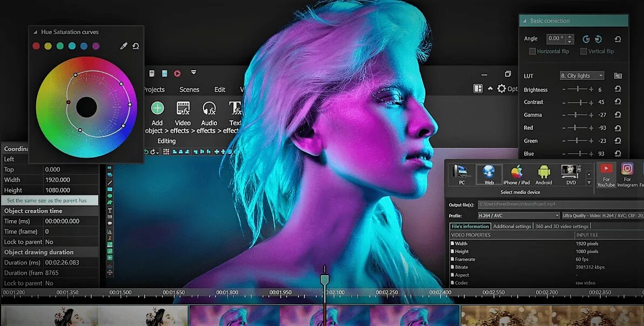Rotate 90 degrees clockwise in Basic correction
The image size is (644, 326).
pyautogui.click(x=598, y=39)
